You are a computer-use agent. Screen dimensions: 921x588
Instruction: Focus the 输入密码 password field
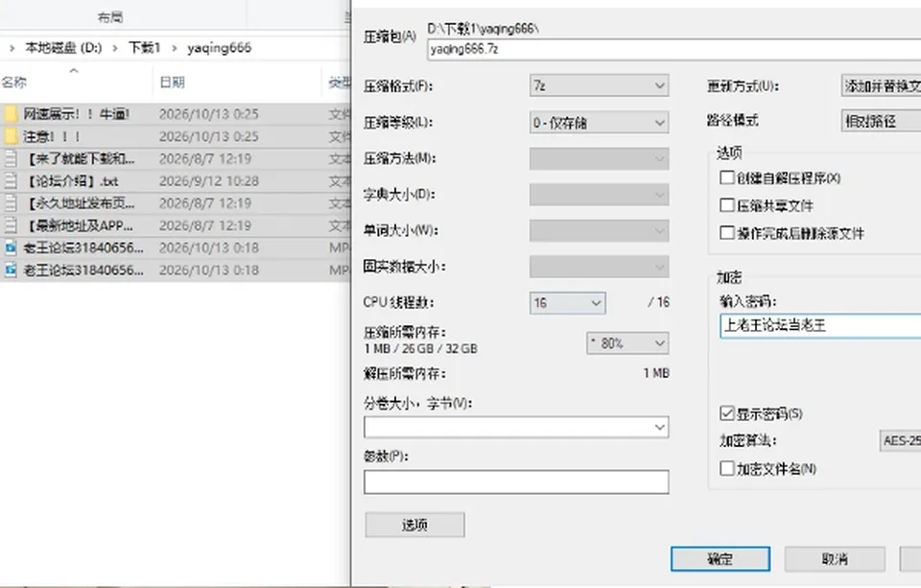820,325
